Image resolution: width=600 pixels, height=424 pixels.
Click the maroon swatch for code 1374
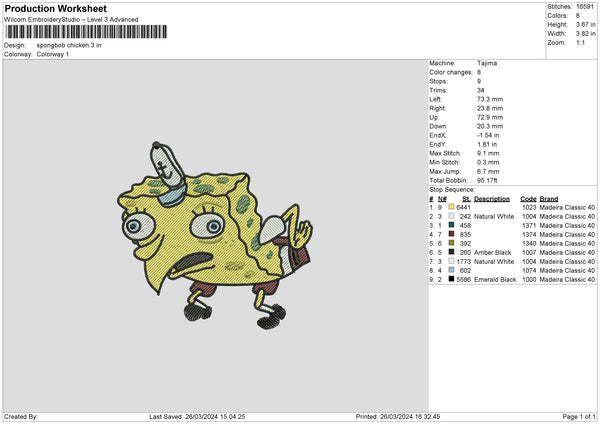tap(451, 234)
